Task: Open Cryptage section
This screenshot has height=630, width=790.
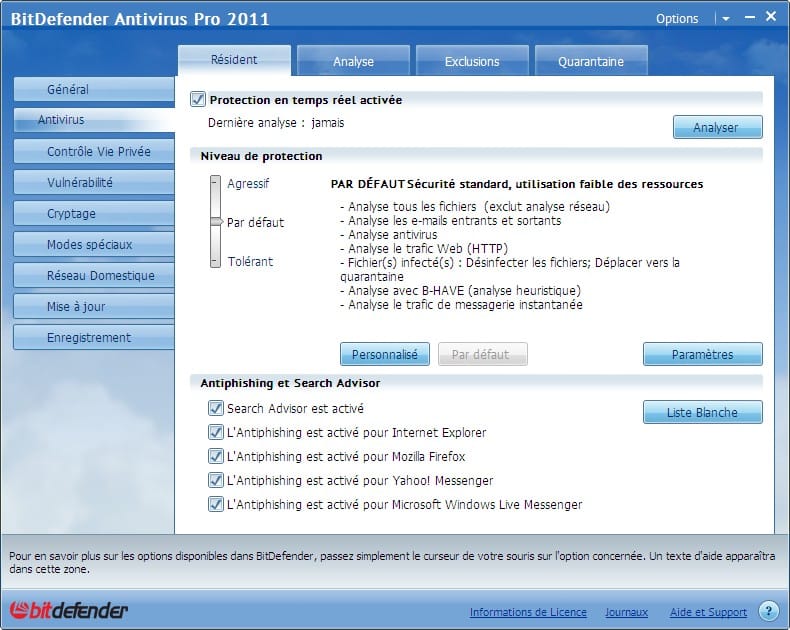Action: 94,214
